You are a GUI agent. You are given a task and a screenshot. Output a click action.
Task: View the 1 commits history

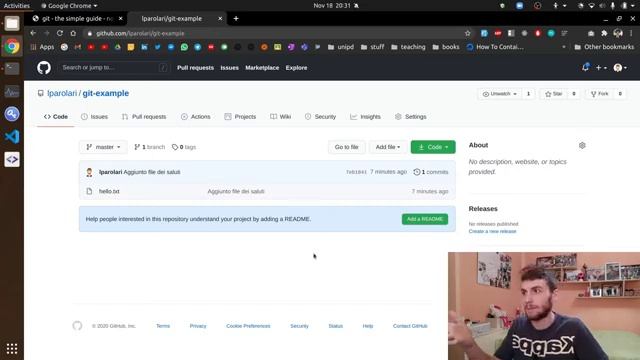[x=431, y=172]
